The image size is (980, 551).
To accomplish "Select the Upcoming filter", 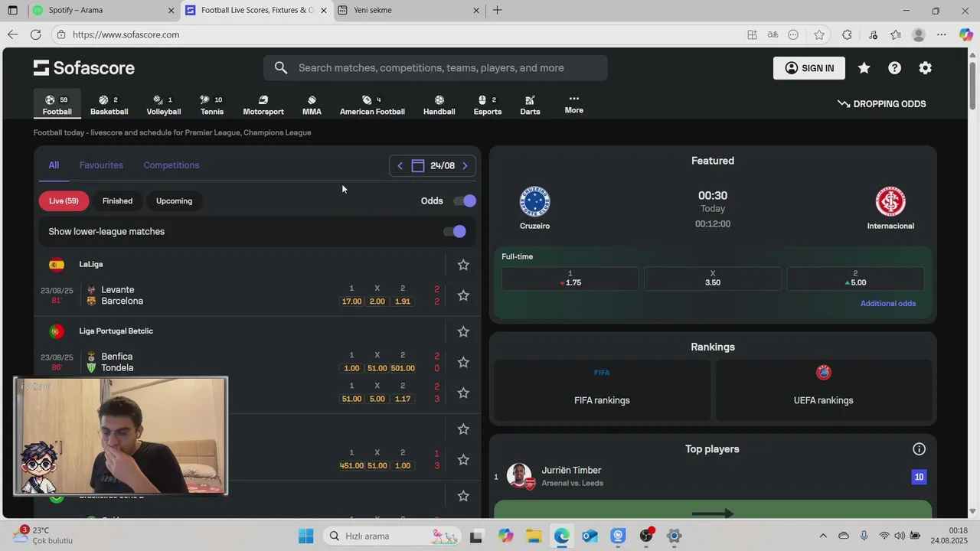I will (174, 201).
